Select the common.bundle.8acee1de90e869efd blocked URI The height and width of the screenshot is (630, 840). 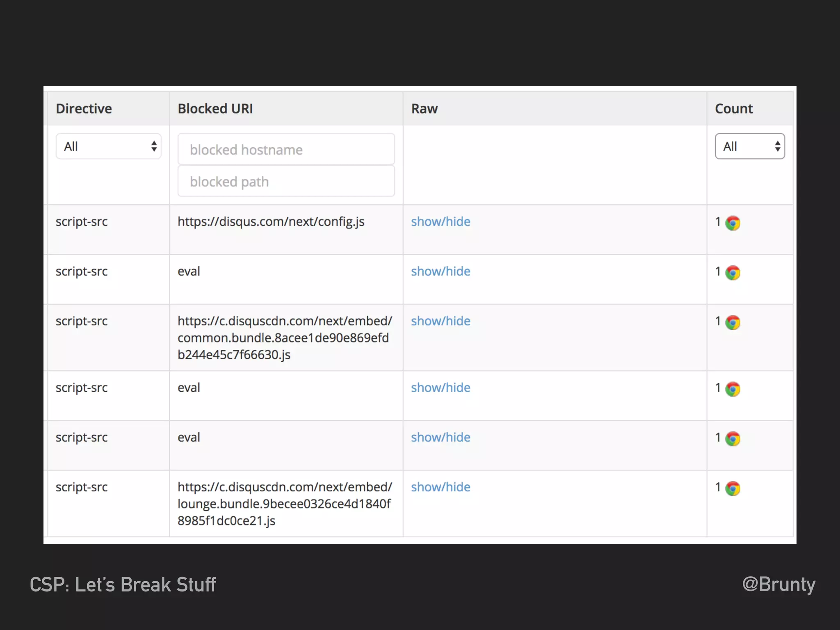coord(285,338)
